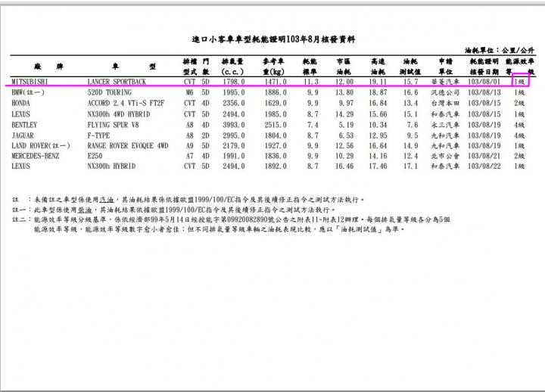Select applicant 北市公會

click(x=445, y=157)
